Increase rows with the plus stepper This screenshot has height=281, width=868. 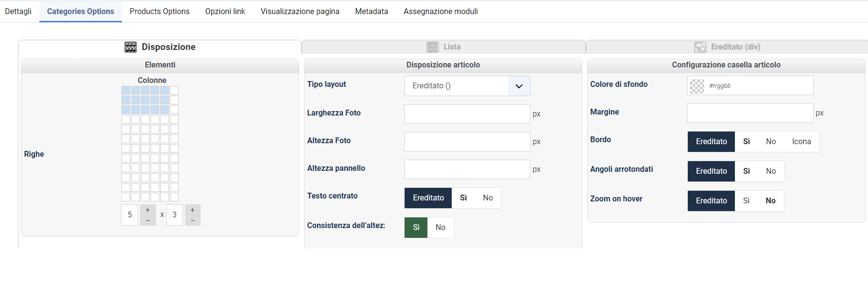[192, 210]
